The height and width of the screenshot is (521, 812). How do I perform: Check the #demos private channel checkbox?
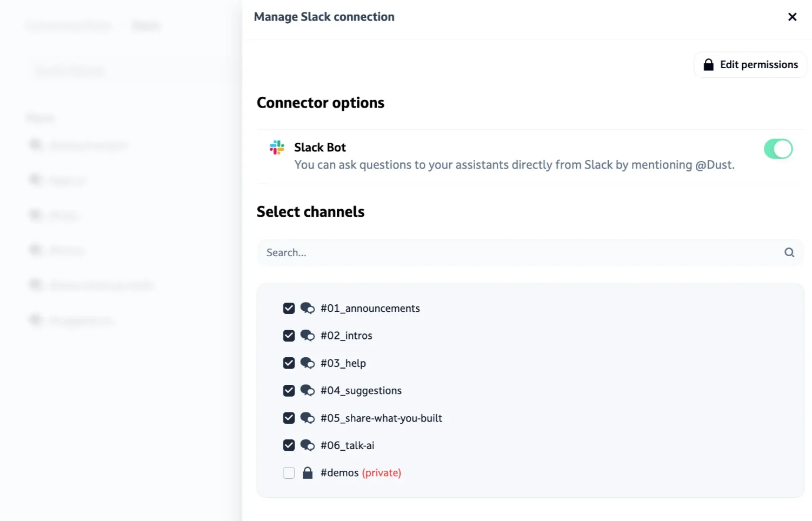[x=289, y=473]
